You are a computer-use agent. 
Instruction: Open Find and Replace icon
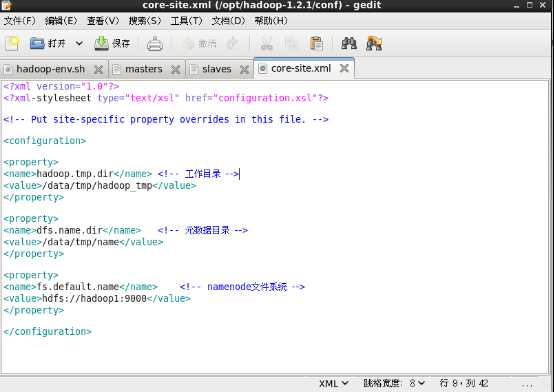[x=374, y=44]
